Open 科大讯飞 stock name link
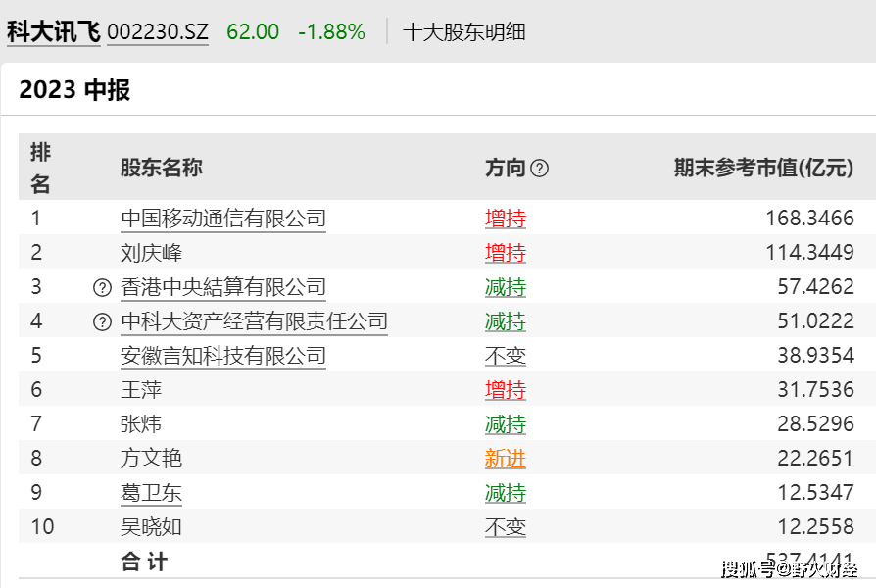This screenshot has width=876, height=588. (x=53, y=31)
